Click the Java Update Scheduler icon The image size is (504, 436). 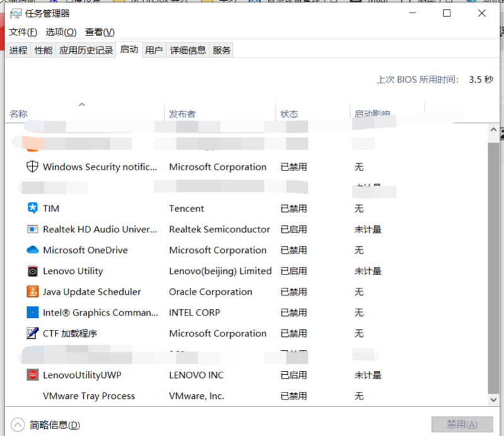(x=32, y=292)
